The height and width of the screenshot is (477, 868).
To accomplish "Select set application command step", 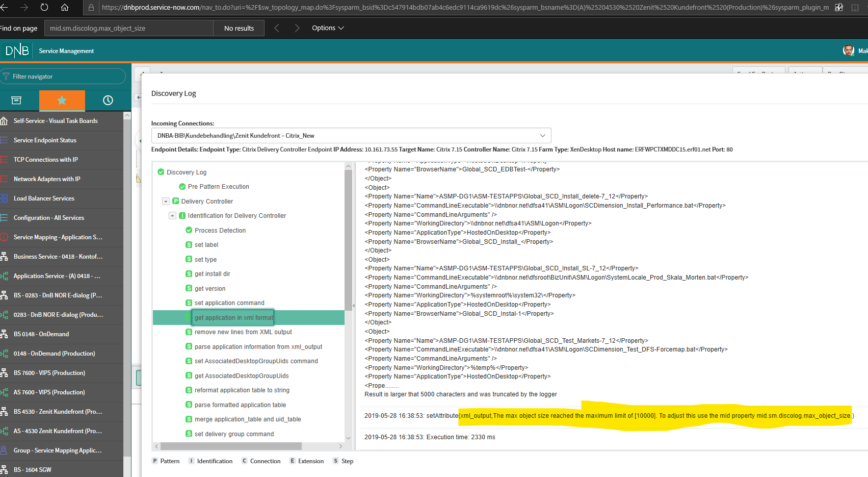I will (229, 303).
